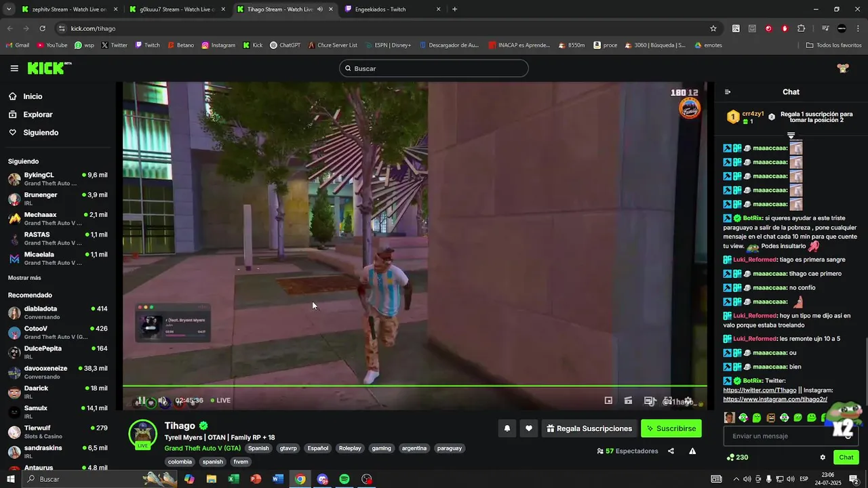Open the tab search dropdown
This screenshot has width=868, height=488.
(8, 9)
